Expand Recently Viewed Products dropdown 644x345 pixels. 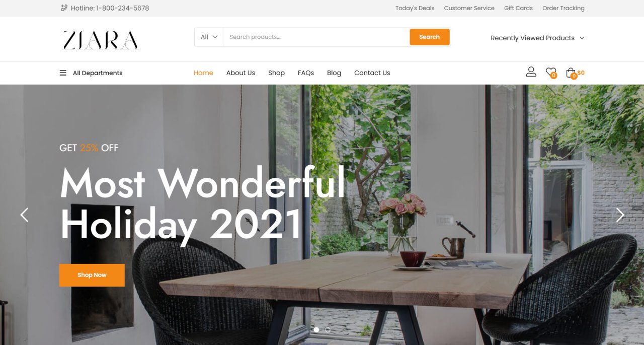click(x=537, y=38)
